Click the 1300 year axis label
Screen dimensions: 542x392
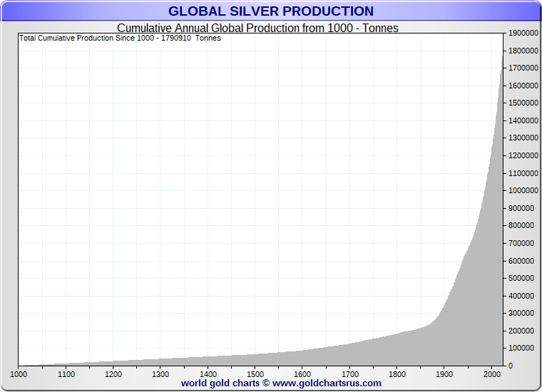[x=160, y=373]
